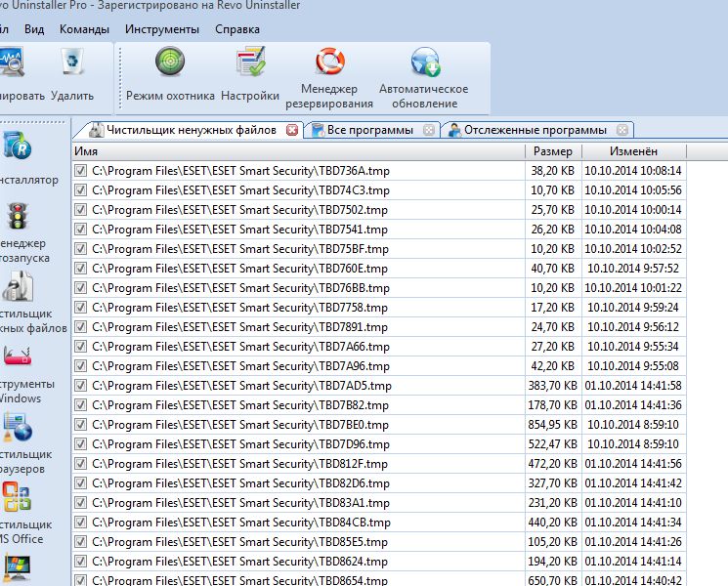
Task: Open Деинсталлятор sidebar icon
Action: 17,146
